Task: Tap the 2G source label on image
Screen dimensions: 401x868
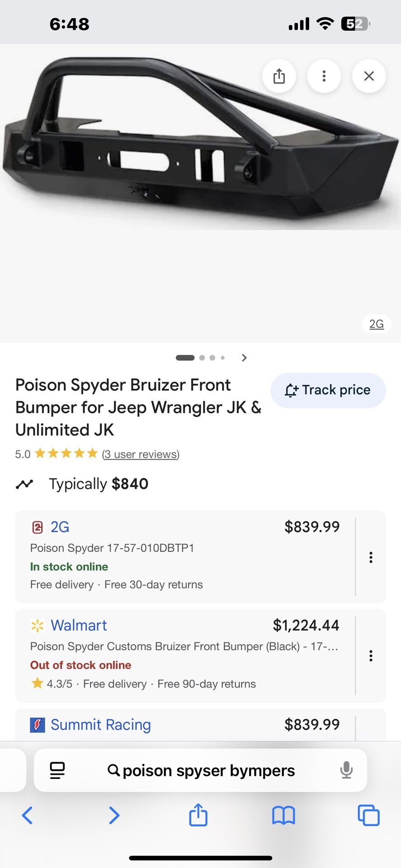Action: pyautogui.click(x=376, y=324)
